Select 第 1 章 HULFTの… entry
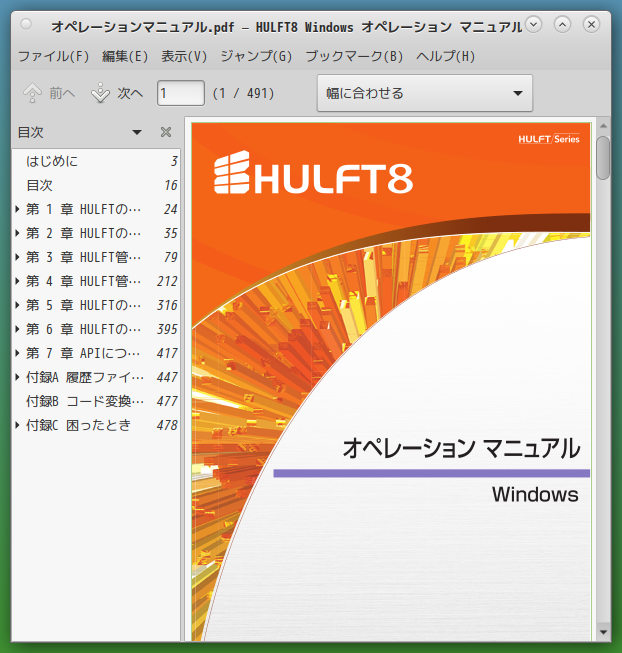Screen dimensions: 622x653 point(96,209)
